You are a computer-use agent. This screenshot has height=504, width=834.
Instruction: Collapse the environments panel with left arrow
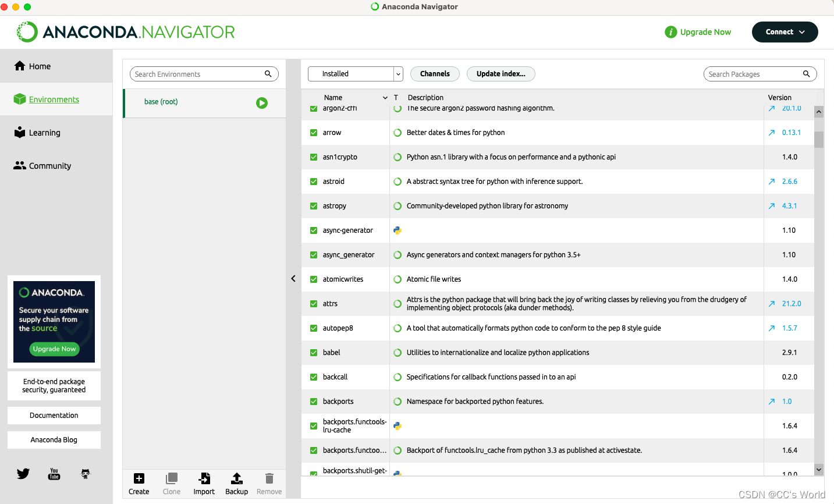293,279
